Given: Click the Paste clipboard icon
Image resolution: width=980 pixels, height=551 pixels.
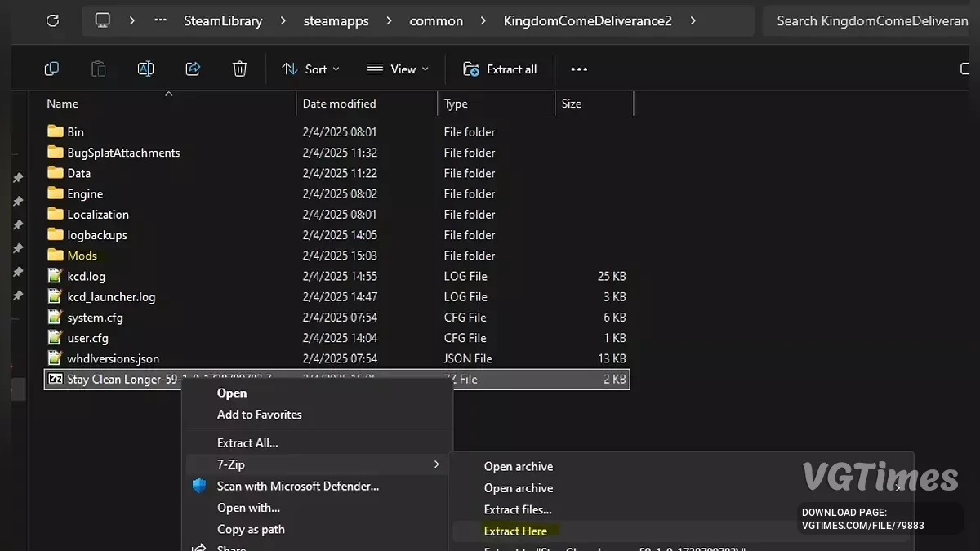Looking at the screenshot, I should tap(98, 69).
